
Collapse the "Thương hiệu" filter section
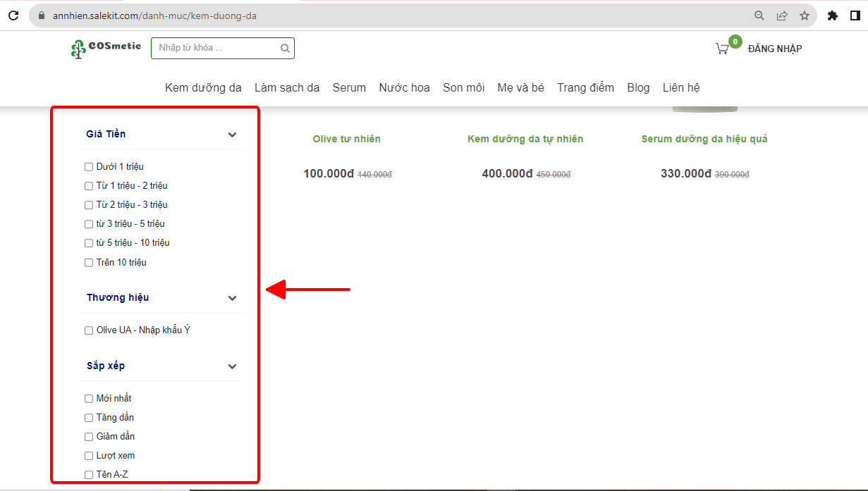(233, 298)
